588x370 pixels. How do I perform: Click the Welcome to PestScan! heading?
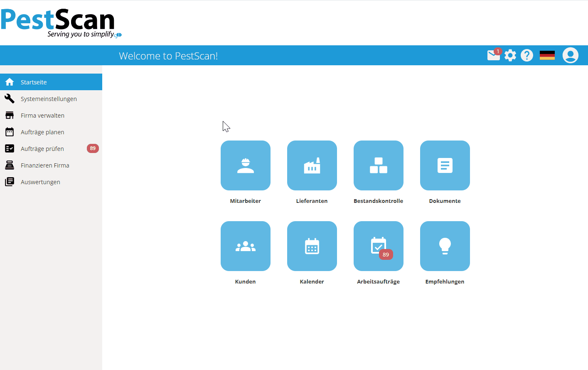[x=168, y=56]
